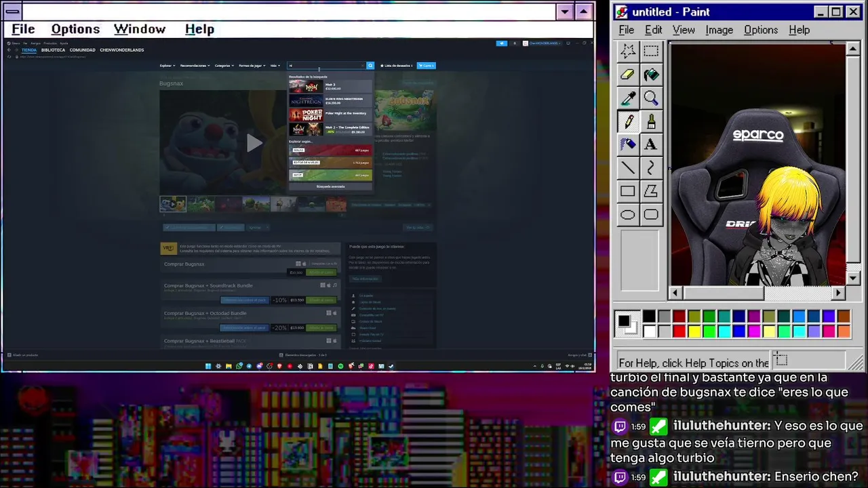Pick the orange swatch in Paint palette

843,331
